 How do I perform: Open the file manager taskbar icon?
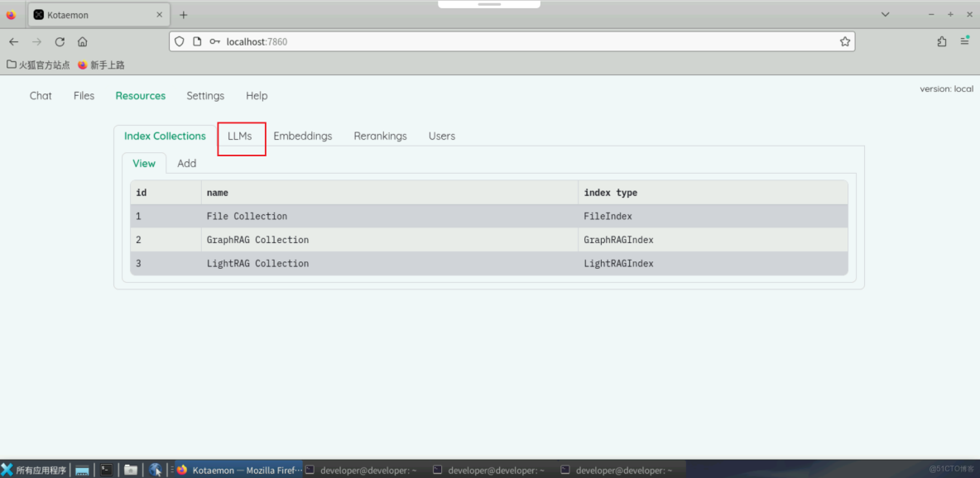pos(131,470)
